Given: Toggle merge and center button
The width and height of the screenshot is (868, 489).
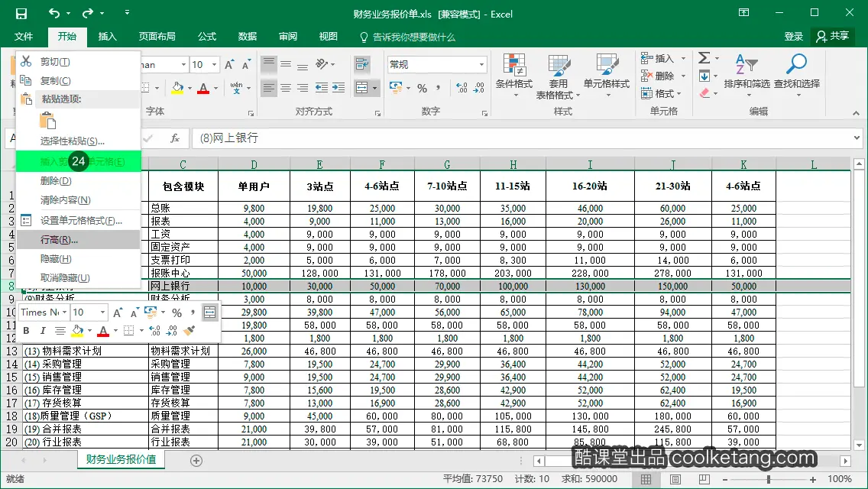Looking at the screenshot, I should tap(361, 88).
